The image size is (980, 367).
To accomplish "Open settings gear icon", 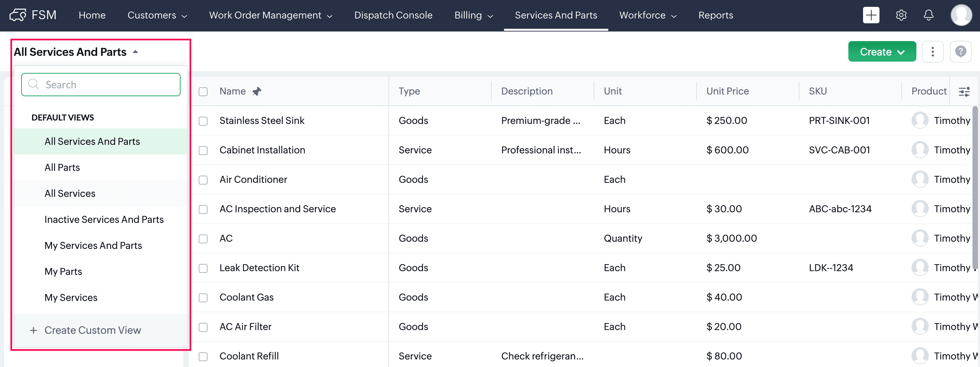I will 901,15.
